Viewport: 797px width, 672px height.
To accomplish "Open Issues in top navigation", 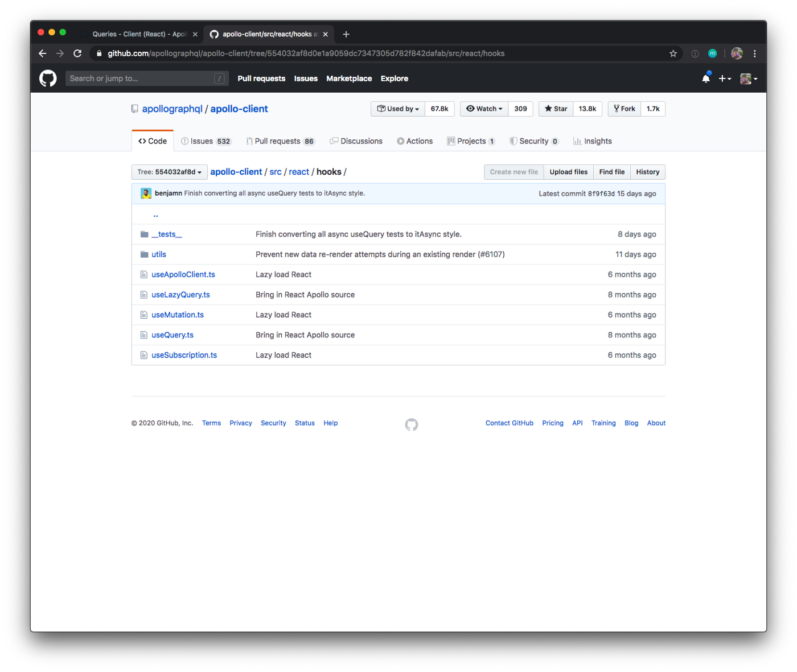I will pos(306,79).
